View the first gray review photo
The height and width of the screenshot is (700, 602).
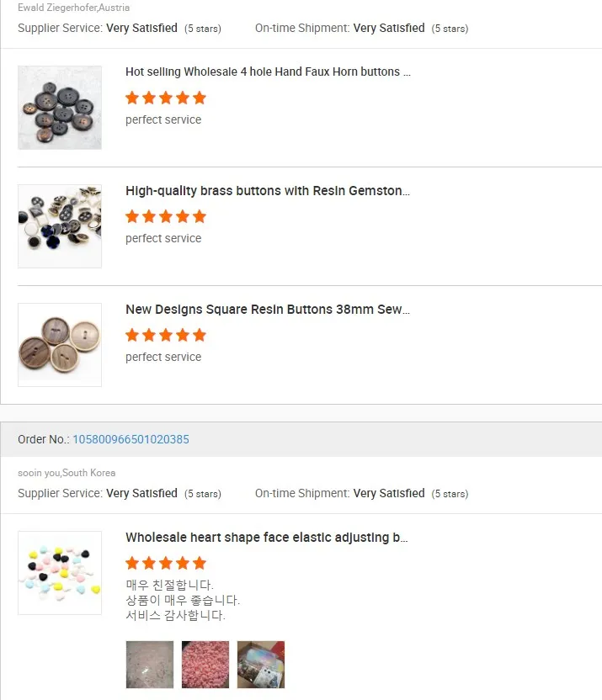[150, 665]
